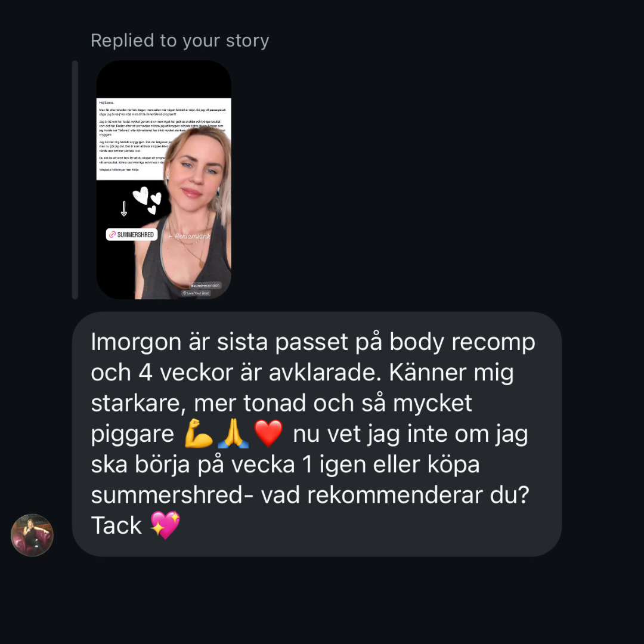
Task: Select the message bubble starting with Imorgon
Action: pyautogui.click(x=317, y=434)
